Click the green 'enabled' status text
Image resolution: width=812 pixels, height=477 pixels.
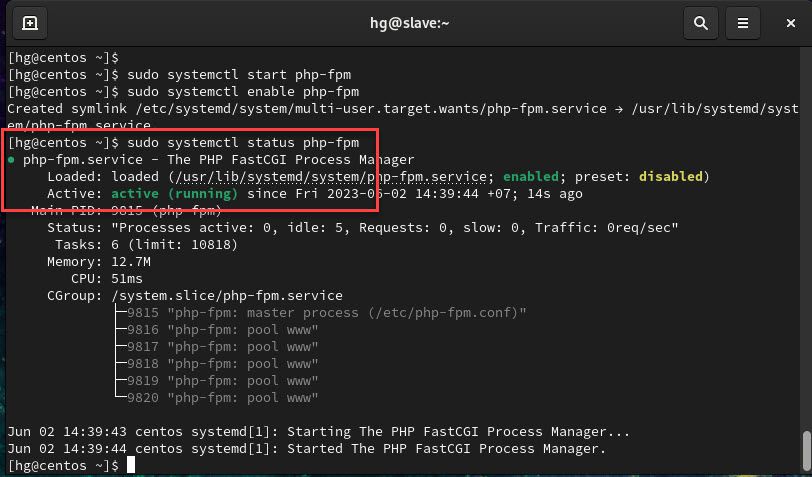(531, 177)
